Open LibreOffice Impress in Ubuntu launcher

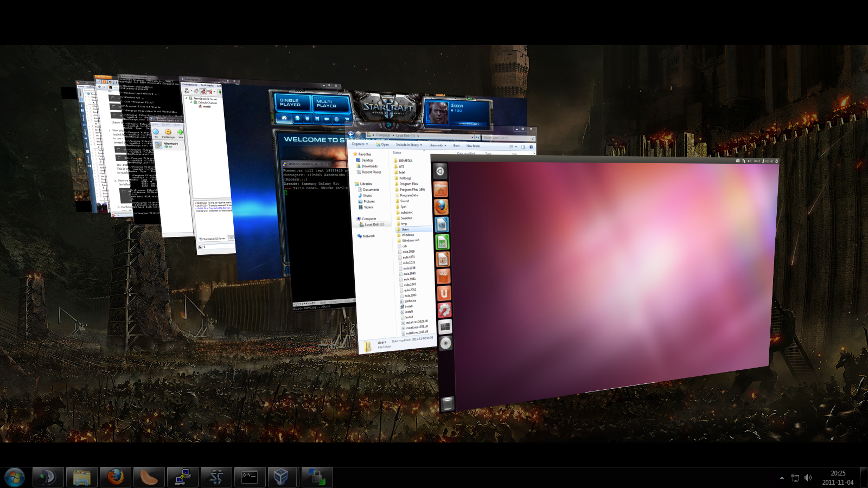pyautogui.click(x=443, y=259)
